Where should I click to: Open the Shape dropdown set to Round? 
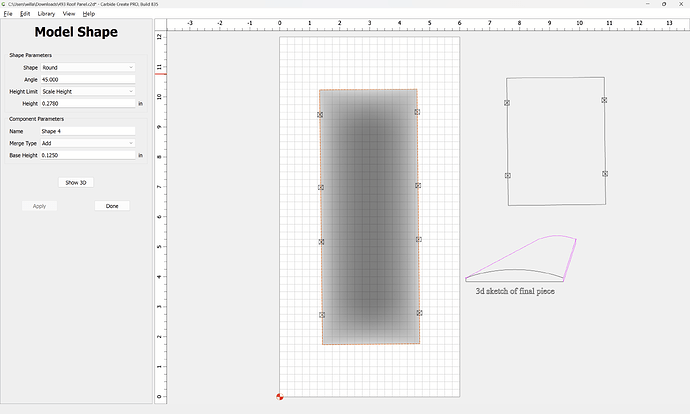coord(87,67)
